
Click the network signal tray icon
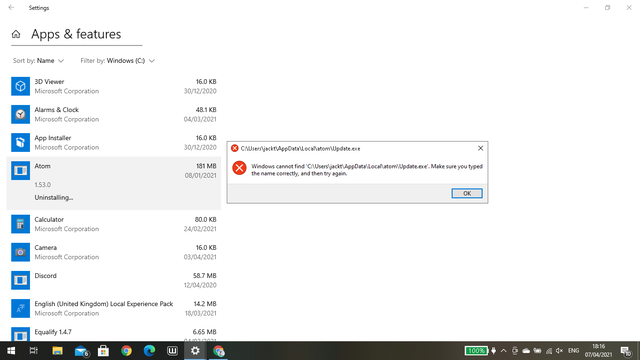[x=549, y=351]
